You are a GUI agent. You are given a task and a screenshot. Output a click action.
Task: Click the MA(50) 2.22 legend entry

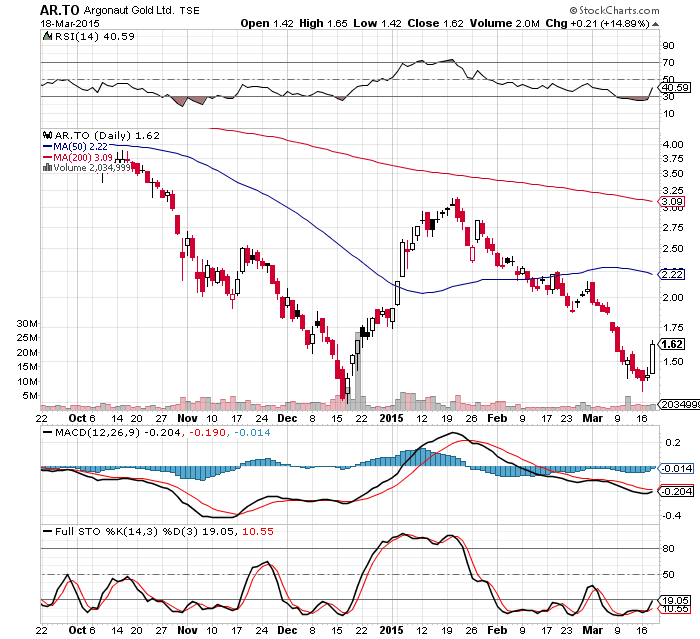75,146
